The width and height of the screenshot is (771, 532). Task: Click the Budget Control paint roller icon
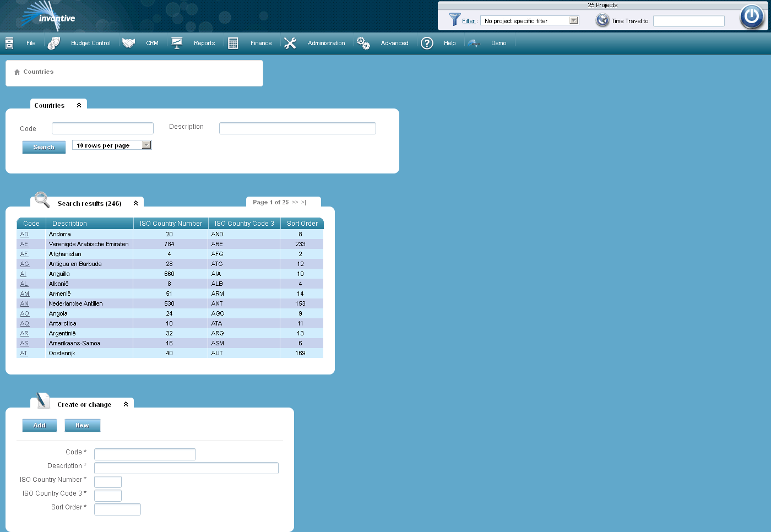pos(53,42)
